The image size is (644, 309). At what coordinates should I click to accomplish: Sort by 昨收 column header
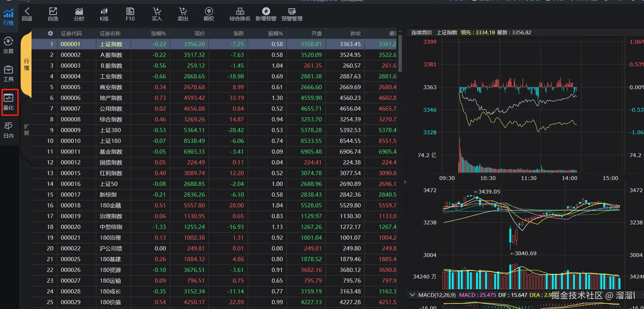coord(356,34)
